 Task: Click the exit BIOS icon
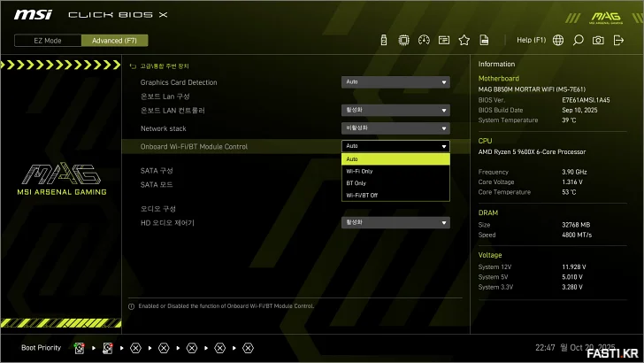click(618, 41)
